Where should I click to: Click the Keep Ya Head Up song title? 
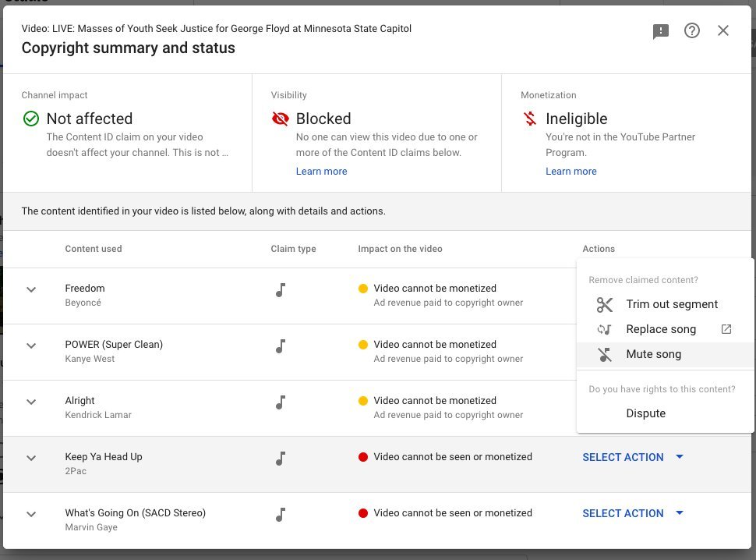pyautogui.click(x=103, y=457)
